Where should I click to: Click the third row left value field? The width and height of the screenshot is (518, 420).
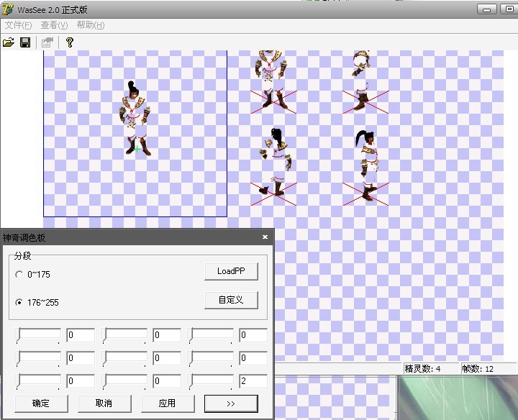point(81,381)
